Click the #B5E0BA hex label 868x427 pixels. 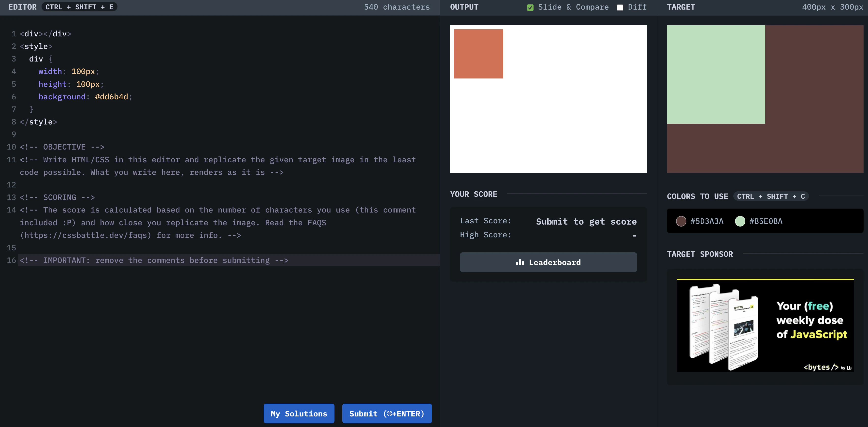click(x=766, y=221)
